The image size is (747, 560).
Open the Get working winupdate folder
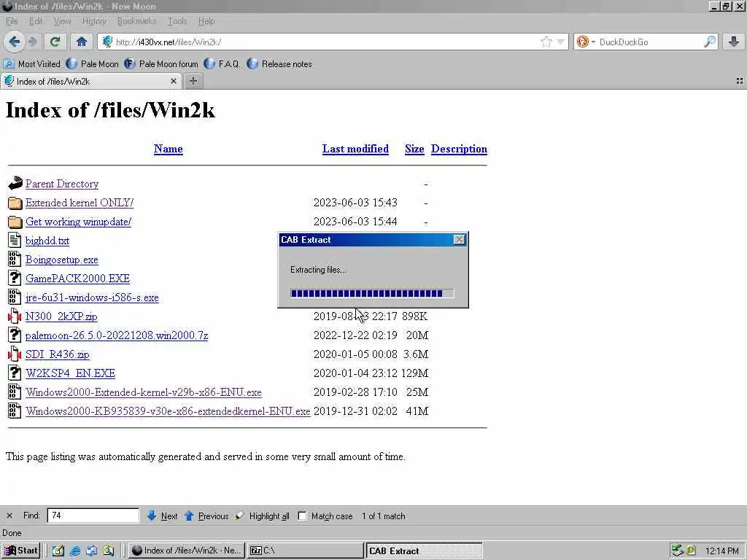79,222
